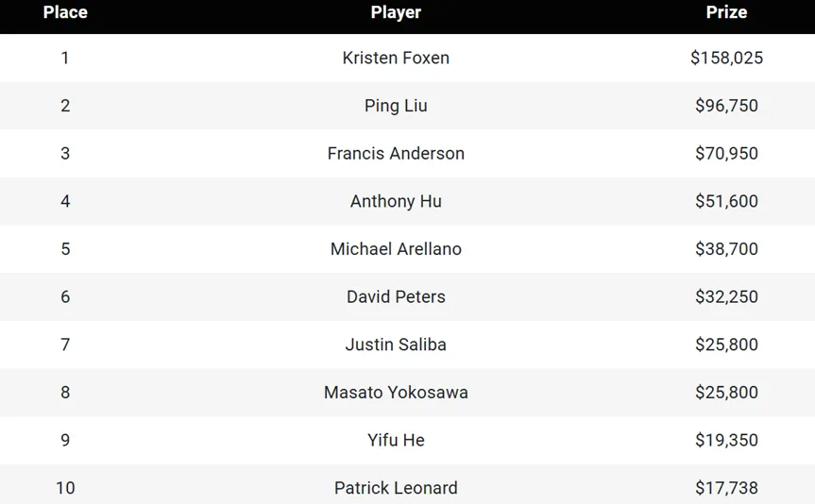Select Michael Arellano's name
815x504 pixels.
[396, 249]
